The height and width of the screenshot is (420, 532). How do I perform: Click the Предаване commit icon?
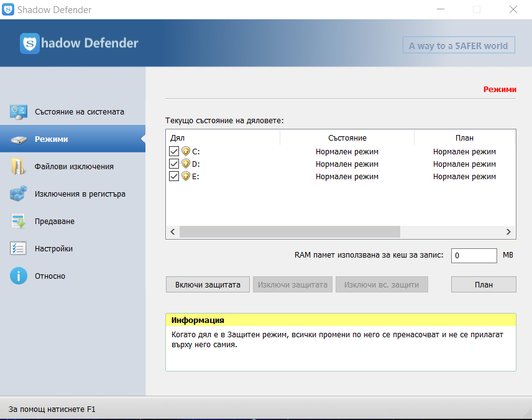click(x=18, y=222)
